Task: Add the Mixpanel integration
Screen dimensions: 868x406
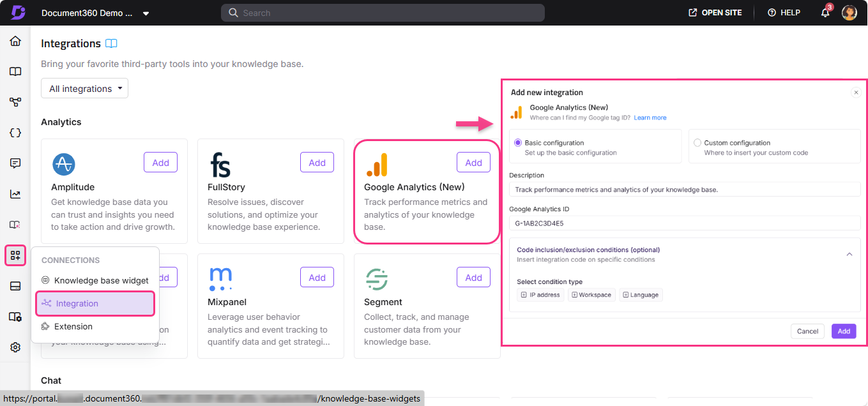Action: pos(317,276)
